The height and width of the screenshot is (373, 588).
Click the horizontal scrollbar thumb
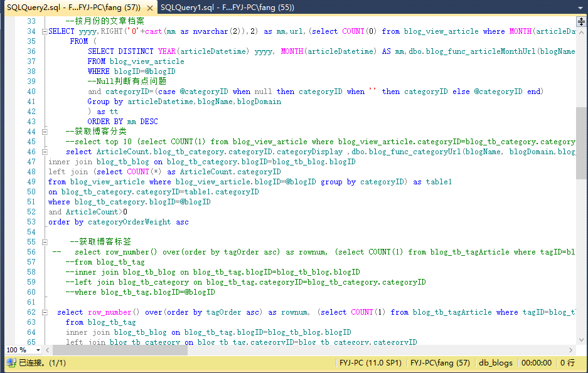[120, 350]
